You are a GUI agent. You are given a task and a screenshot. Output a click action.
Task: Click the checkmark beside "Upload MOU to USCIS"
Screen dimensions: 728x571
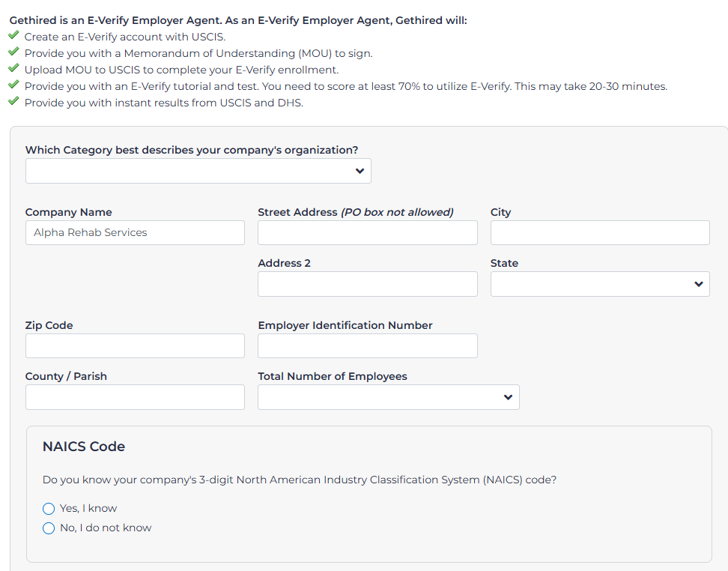[13, 67]
